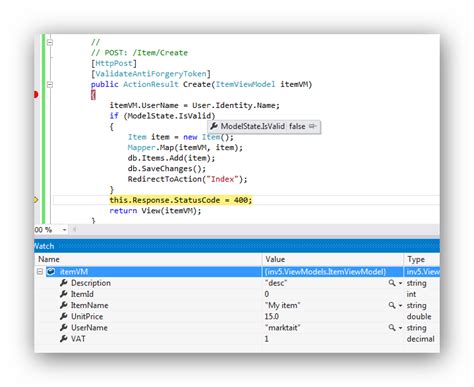Pin the ModelState.IsValid data tip

coord(312,126)
